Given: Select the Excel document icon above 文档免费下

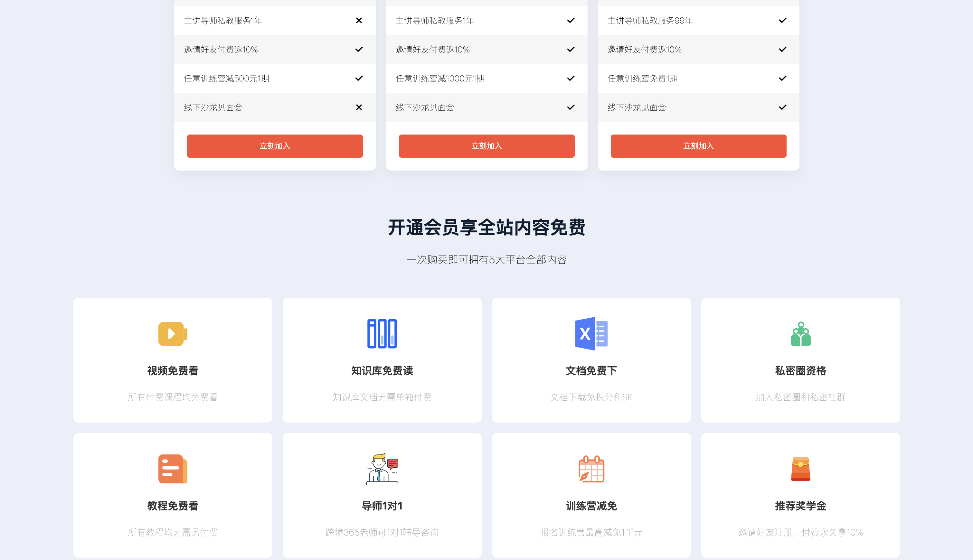Looking at the screenshot, I should (x=591, y=333).
